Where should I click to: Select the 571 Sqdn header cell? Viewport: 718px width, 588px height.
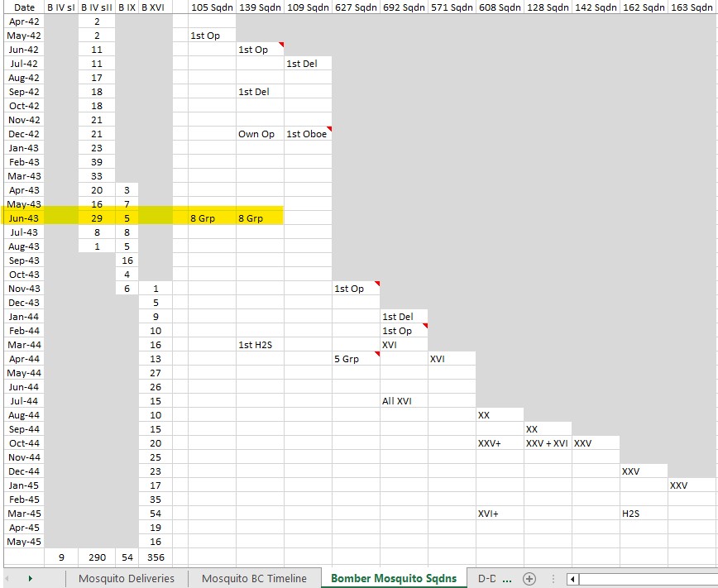click(452, 7)
